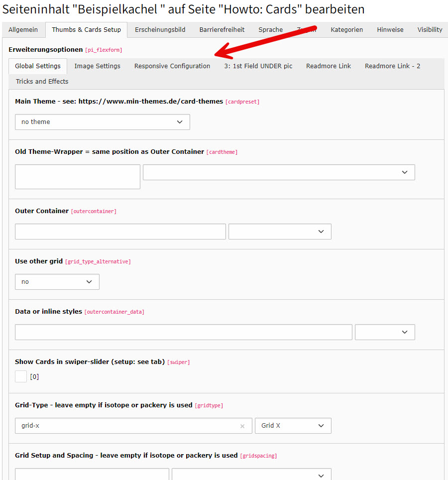448x480 pixels.
Task: Open the Main Theme 'no theme' dropdown
Action: coord(103,122)
